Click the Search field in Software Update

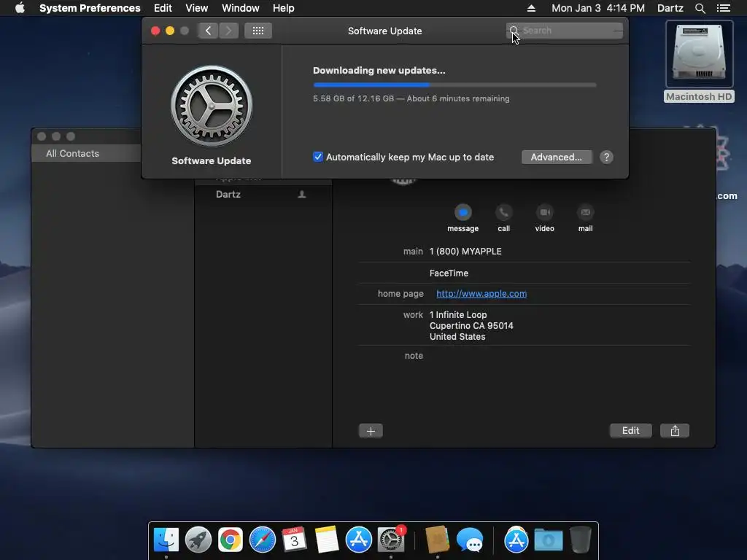point(565,31)
